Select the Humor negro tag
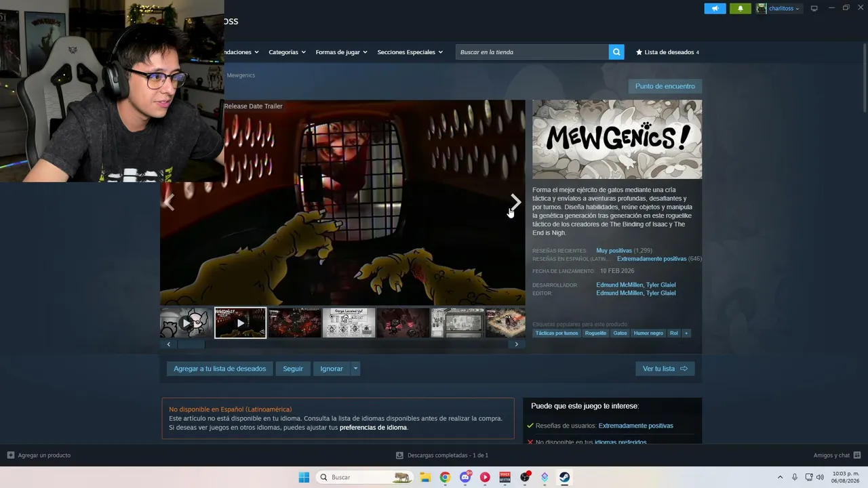 click(648, 333)
